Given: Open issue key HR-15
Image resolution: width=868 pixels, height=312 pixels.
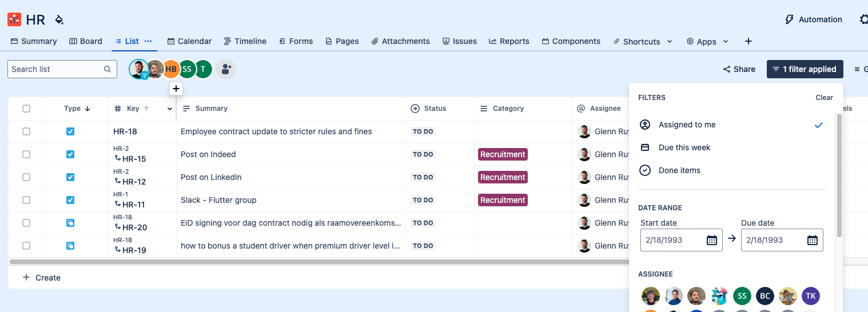Looking at the screenshot, I should tap(134, 159).
